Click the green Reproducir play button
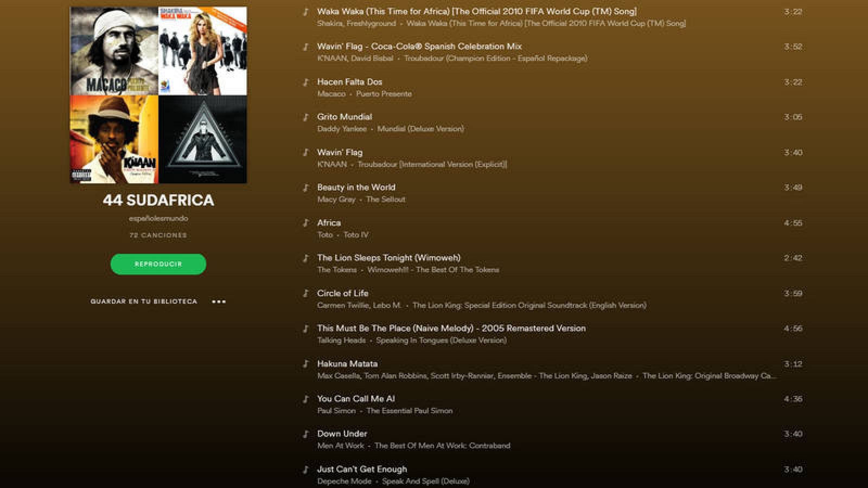The image size is (868, 488). point(158,264)
